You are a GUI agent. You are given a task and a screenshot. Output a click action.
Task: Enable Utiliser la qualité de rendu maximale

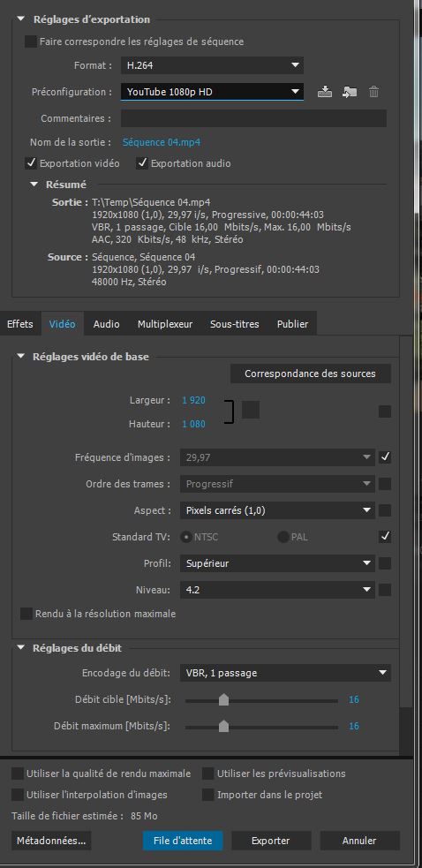tap(18, 774)
